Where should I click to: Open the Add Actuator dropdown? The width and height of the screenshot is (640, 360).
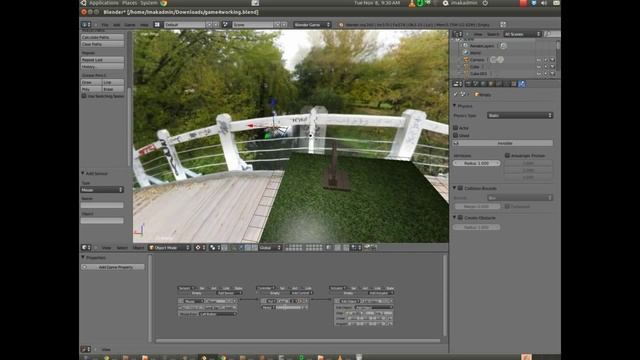(x=380, y=293)
